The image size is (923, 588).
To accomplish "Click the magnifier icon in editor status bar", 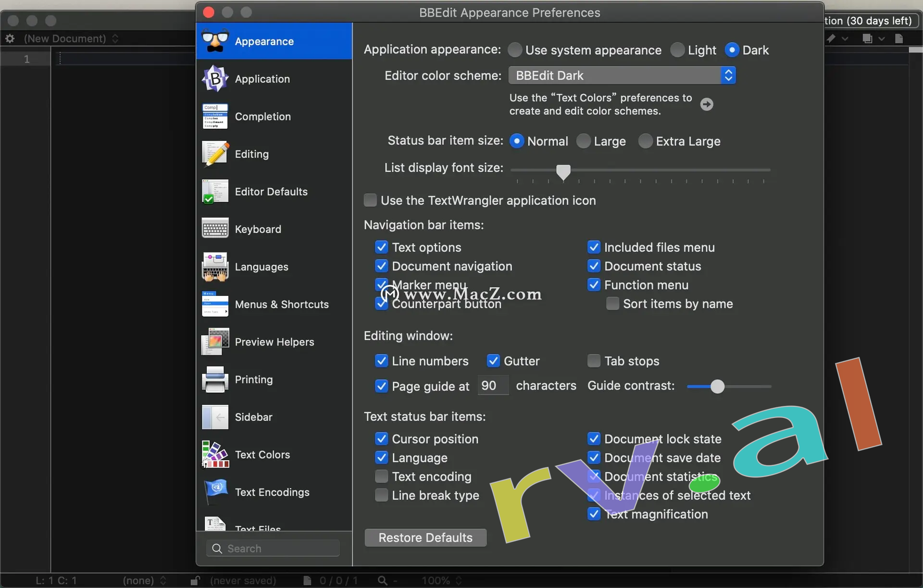I will tap(383, 580).
